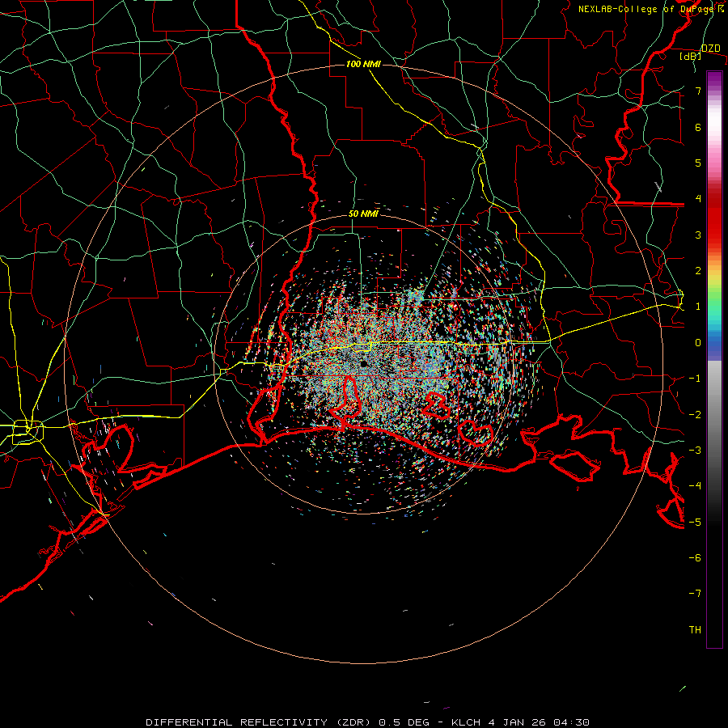Image resolution: width=728 pixels, height=728 pixels.
Task: Click the -4 value on color scale
Action: [695, 486]
